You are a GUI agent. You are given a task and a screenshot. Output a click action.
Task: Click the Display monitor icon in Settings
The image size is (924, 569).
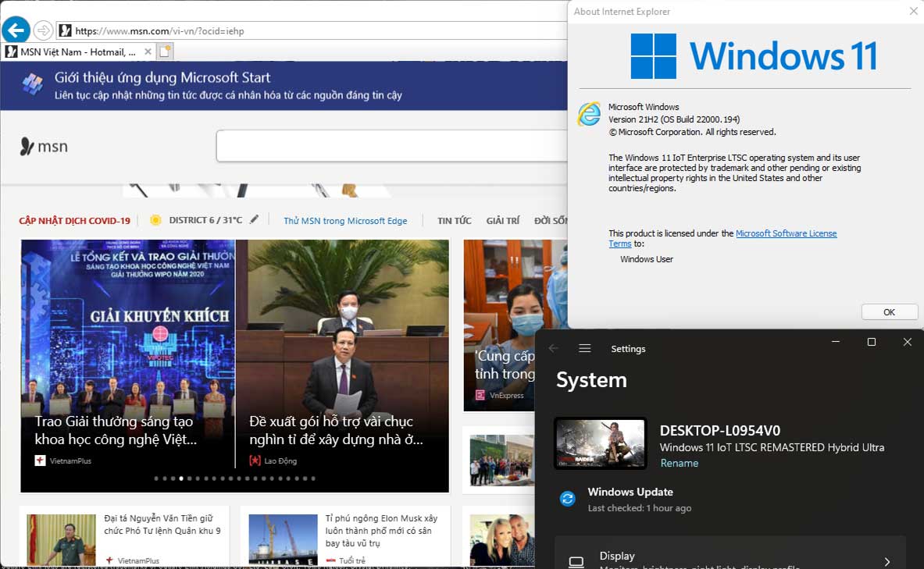576,561
